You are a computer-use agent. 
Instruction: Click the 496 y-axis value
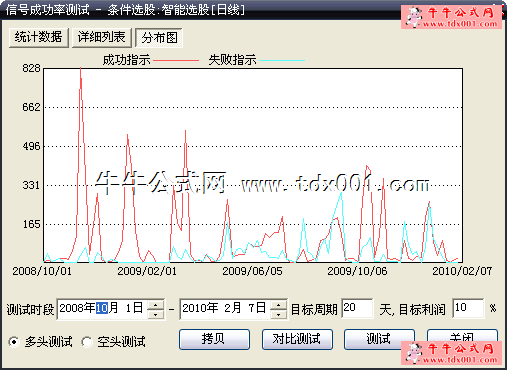(x=31, y=146)
